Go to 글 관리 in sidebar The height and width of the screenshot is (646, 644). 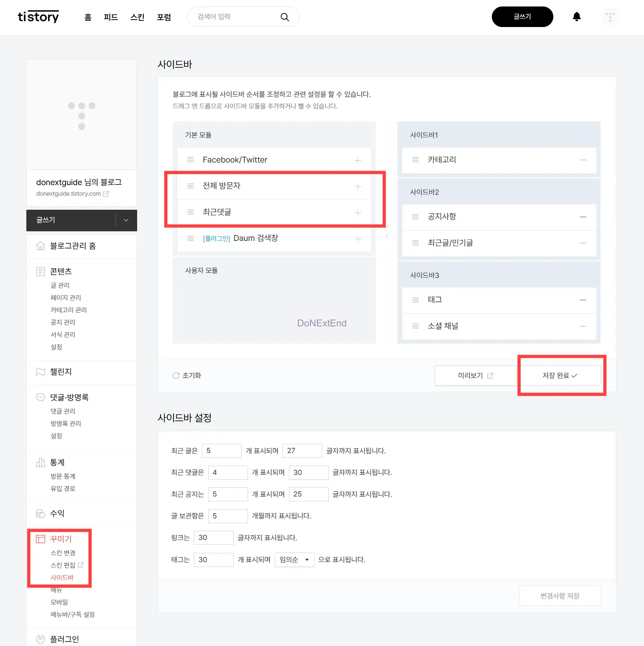click(60, 285)
